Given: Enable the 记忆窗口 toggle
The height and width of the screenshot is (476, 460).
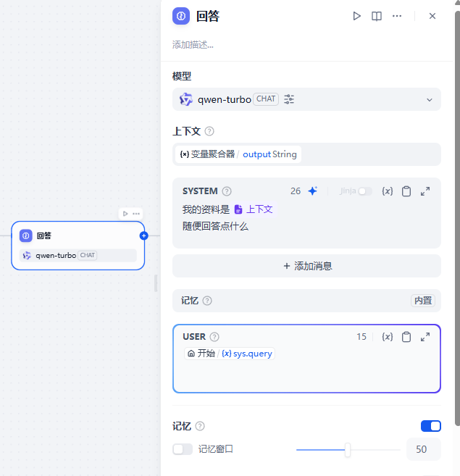Looking at the screenshot, I should 183,449.
